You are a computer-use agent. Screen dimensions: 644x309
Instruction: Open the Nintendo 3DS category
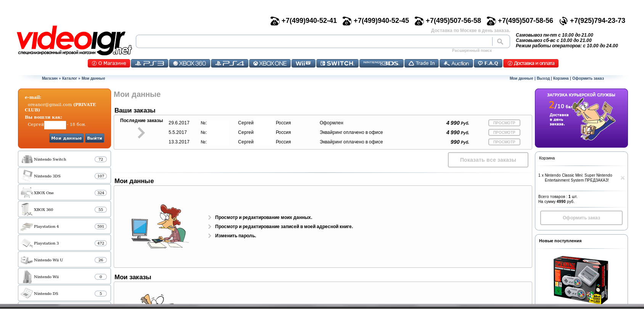[x=64, y=176]
